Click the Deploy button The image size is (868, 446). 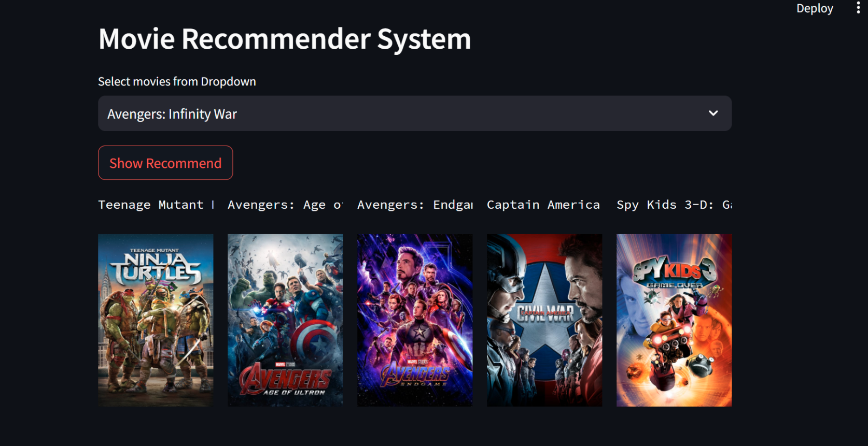coord(815,8)
